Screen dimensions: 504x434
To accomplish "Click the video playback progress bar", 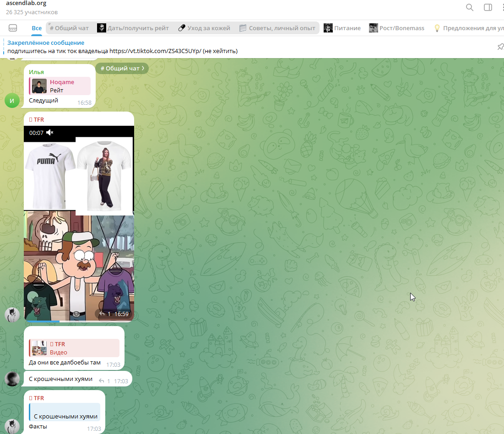I will (79, 321).
